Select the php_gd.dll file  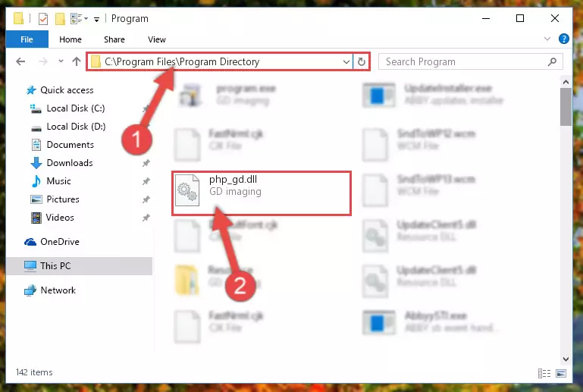[261, 193]
